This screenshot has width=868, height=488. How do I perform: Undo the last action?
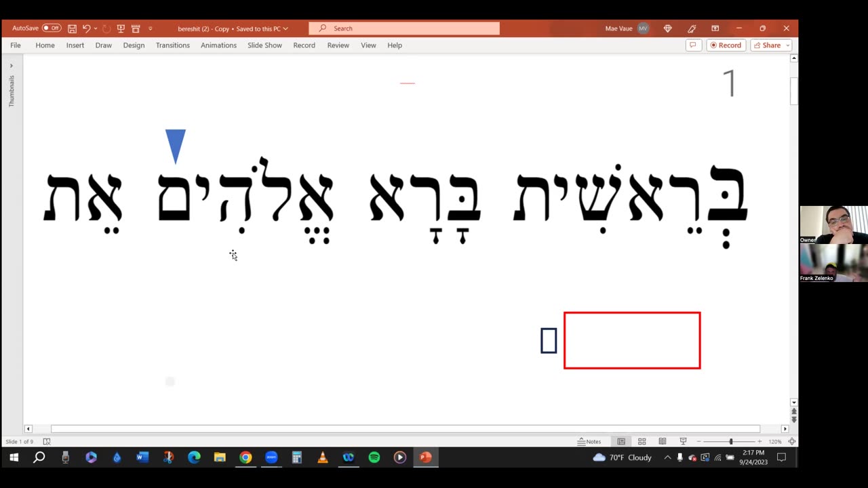(x=86, y=28)
